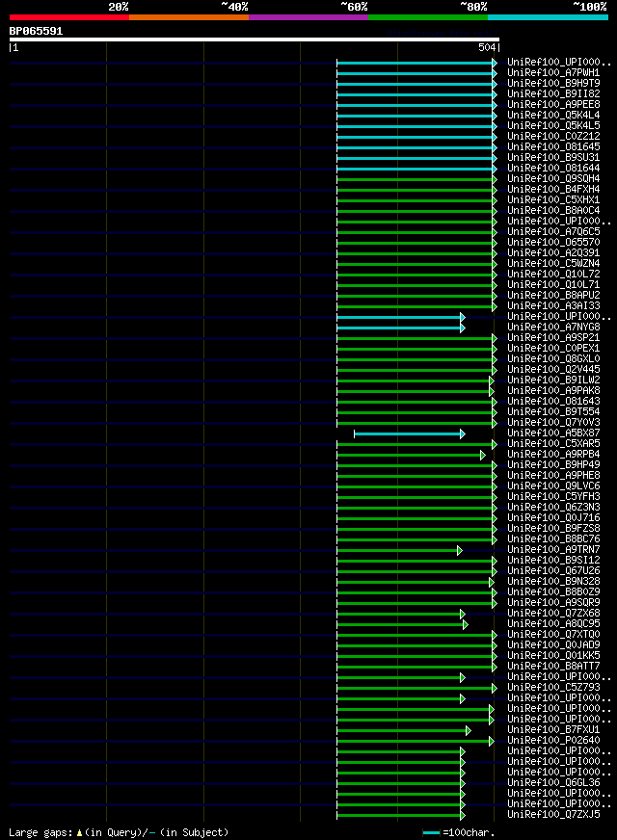Image resolution: width=617 pixels, height=840 pixels.
Task: Click the green ~80% identity legend segment
Action: click(428, 17)
